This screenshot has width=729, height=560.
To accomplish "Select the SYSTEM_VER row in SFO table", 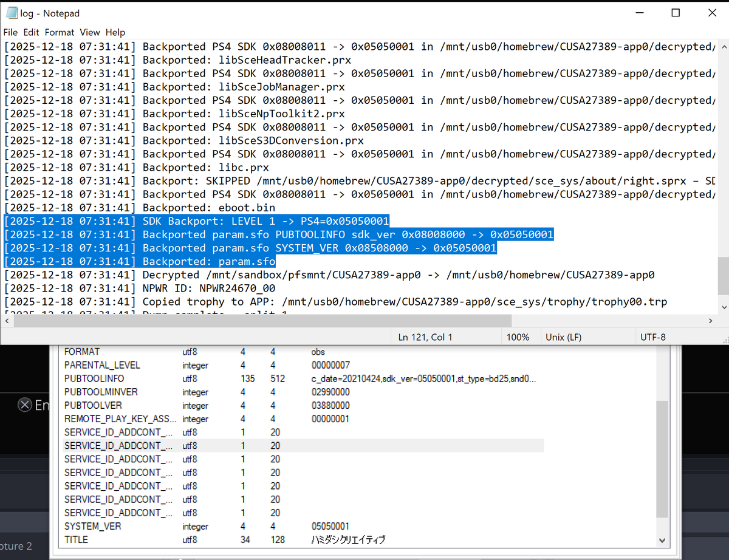I will [x=304, y=526].
